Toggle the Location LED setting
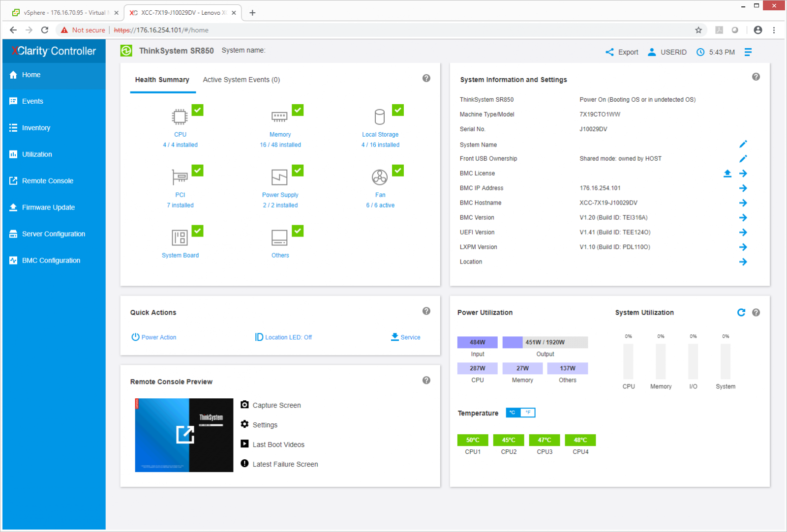The width and height of the screenshot is (787, 532). (x=284, y=337)
